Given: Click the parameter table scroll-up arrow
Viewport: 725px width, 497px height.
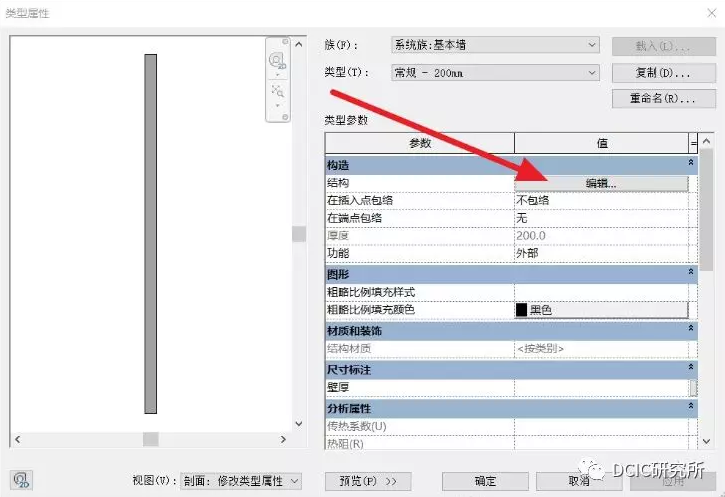Looking at the screenshot, I should pos(707,141).
